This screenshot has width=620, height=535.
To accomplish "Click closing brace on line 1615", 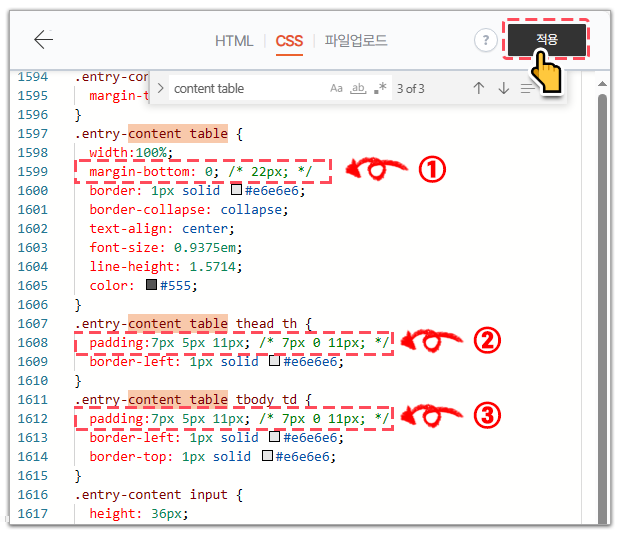I will click(x=78, y=475).
